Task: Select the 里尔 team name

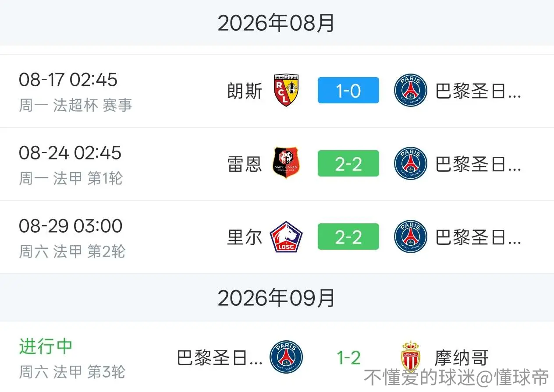Action: pyautogui.click(x=245, y=237)
